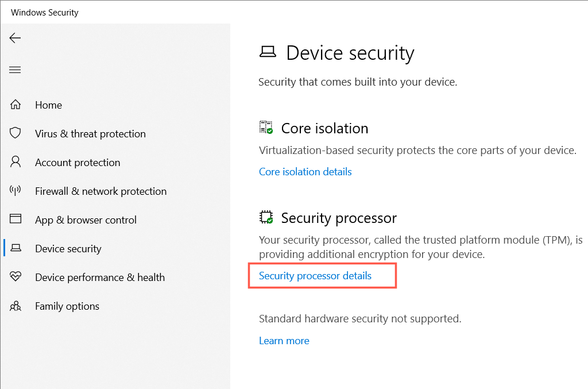Click the Firewall & network antenna icon
This screenshot has height=389, width=588.
[16, 191]
